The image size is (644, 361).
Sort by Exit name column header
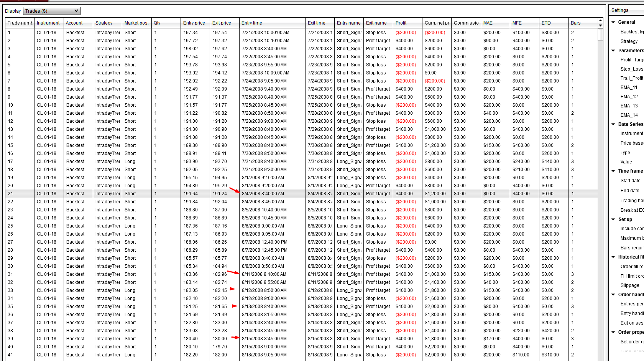(379, 23)
